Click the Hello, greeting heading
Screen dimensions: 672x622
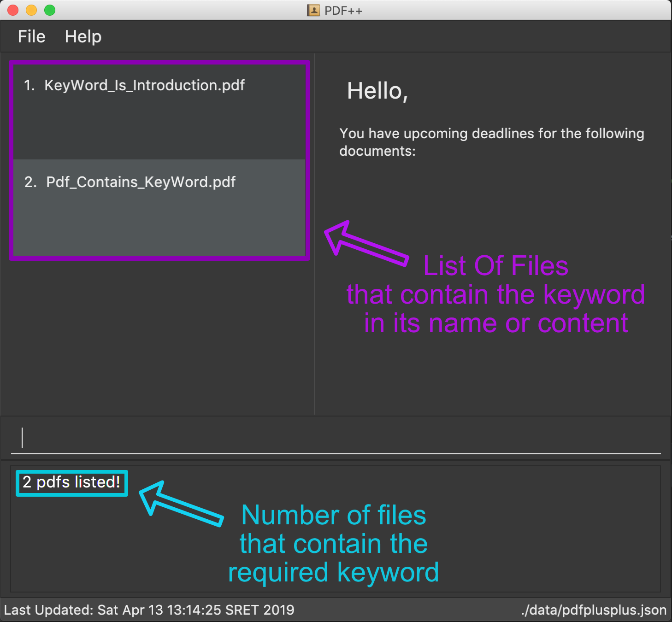pos(377,91)
